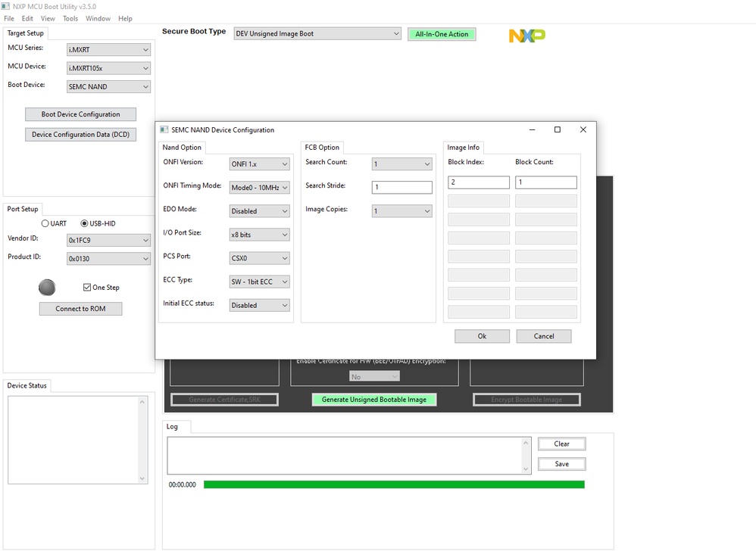Screen dimensions: 756x551
Task: Click the Device Status scrollbar down arrow
Action: 142,479
